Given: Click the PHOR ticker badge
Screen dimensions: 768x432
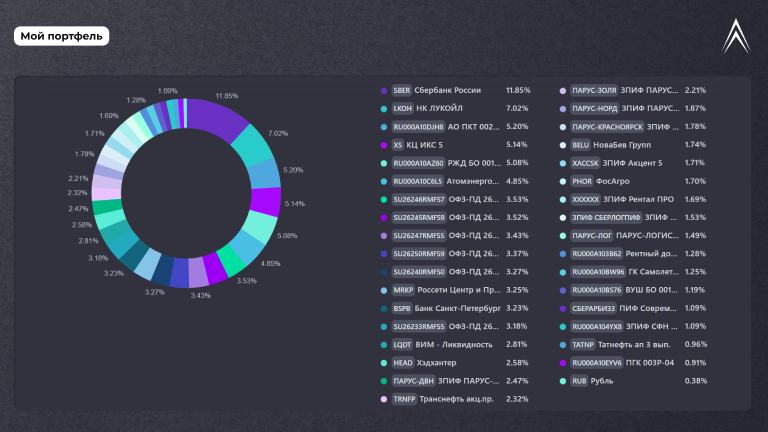Looking at the screenshot, I should [582, 181].
